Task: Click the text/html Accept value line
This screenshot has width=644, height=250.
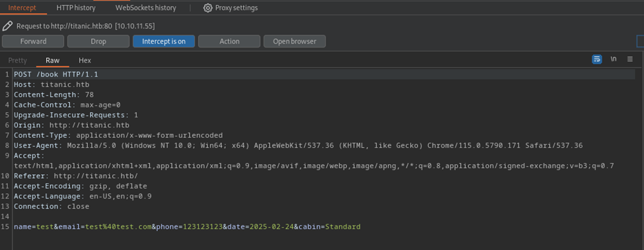Action: [314, 166]
